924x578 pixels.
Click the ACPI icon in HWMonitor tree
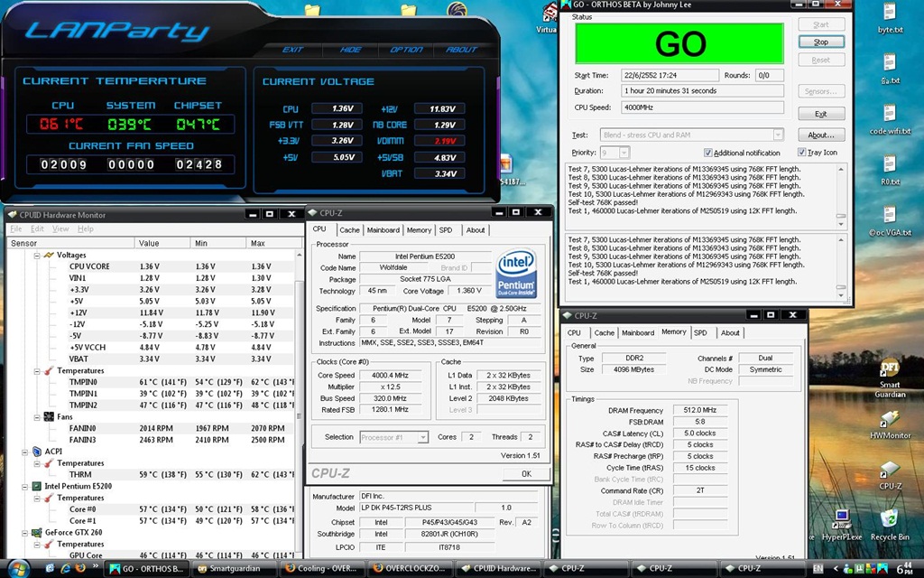pyautogui.click(x=36, y=452)
